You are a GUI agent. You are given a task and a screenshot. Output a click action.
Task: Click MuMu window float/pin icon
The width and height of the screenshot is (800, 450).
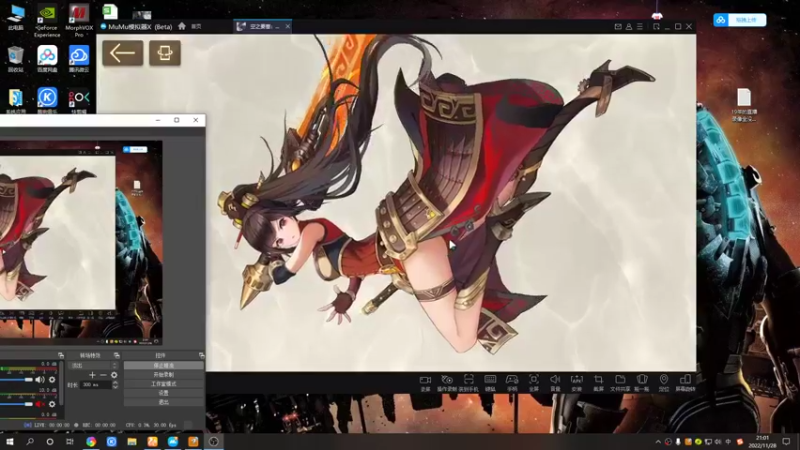[x=657, y=27]
